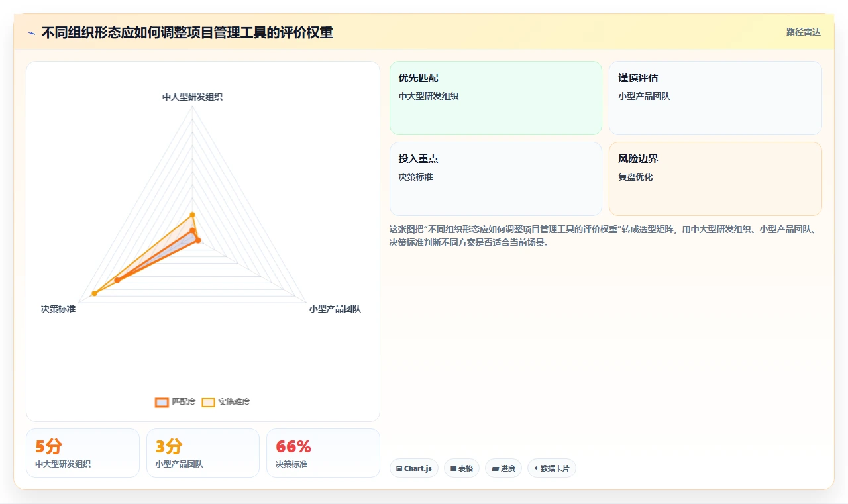
Task: Click the 实施难度 data point on the 中大型研发组织 axis
Action: pyautogui.click(x=192, y=215)
